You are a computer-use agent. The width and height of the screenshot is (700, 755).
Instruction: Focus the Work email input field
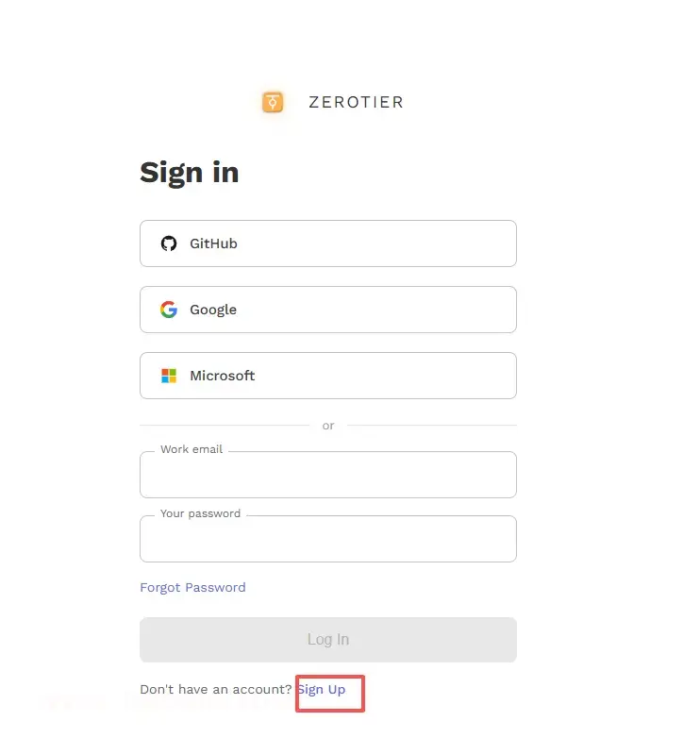(x=327, y=478)
